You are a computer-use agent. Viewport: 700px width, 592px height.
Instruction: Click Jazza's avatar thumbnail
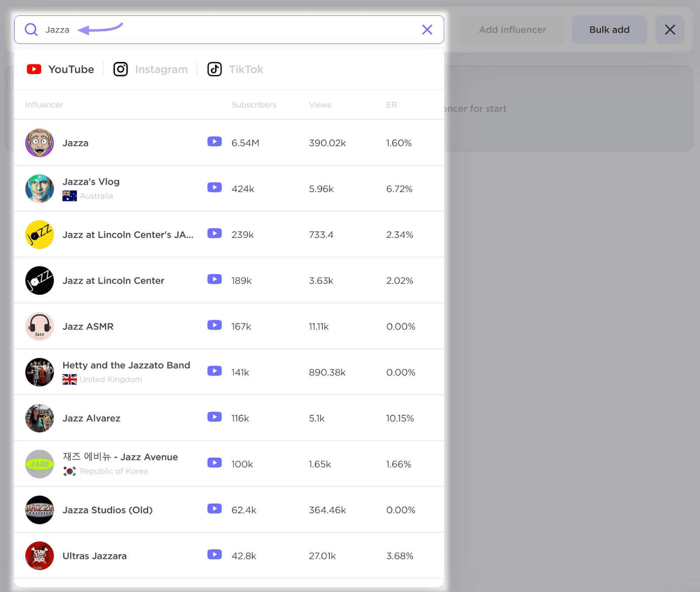[x=39, y=142]
